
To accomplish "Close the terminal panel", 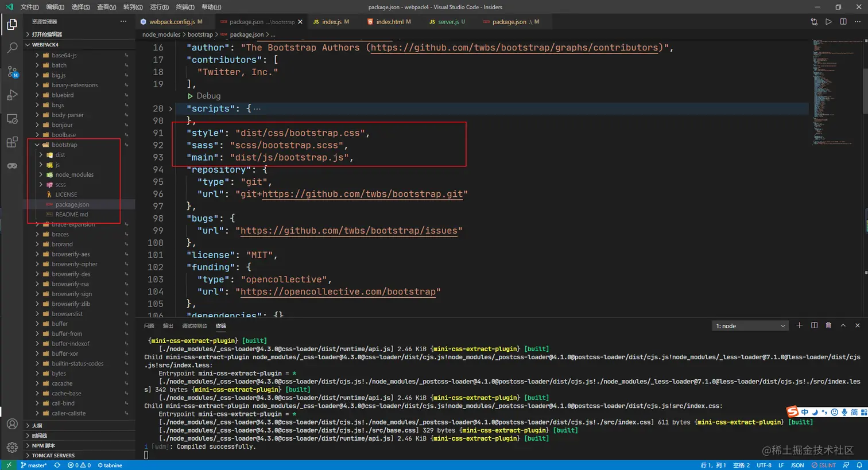I will point(858,325).
